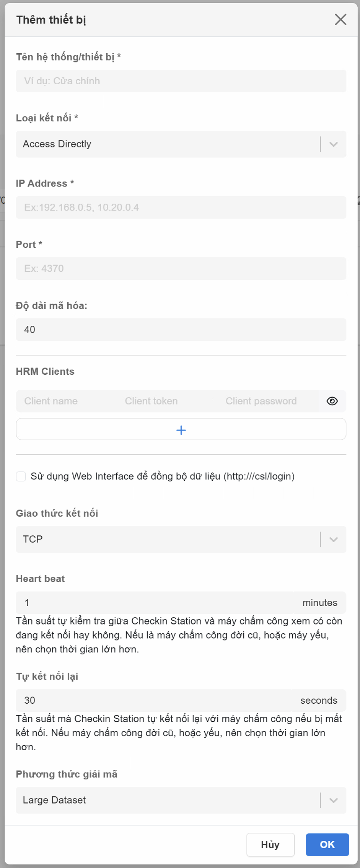This screenshot has width=360, height=868.
Task: Confirm with the OK button
Action: (327, 845)
